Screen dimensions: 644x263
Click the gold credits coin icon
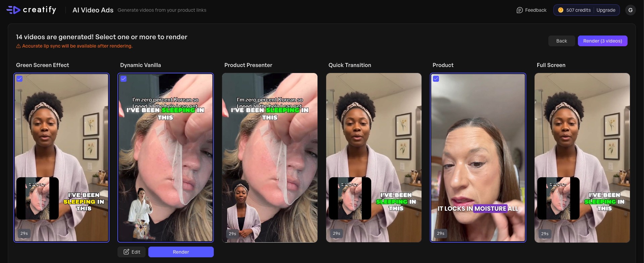pyautogui.click(x=560, y=10)
